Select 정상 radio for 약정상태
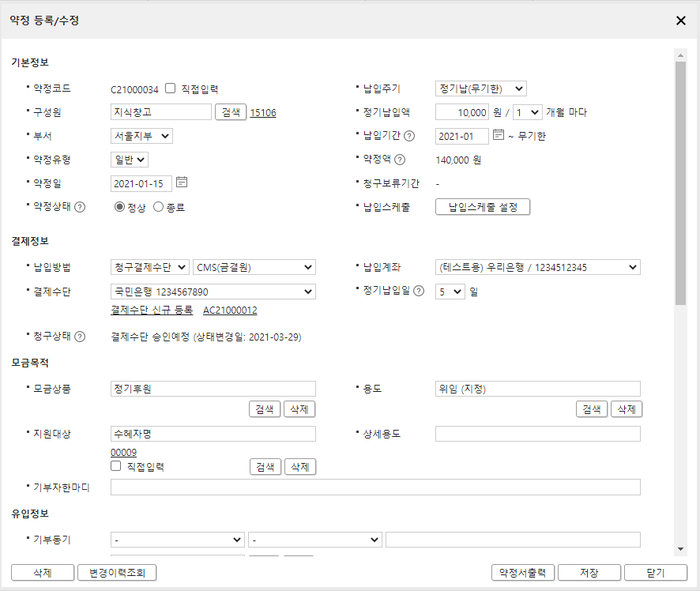This screenshot has width=700, height=591. point(119,207)
